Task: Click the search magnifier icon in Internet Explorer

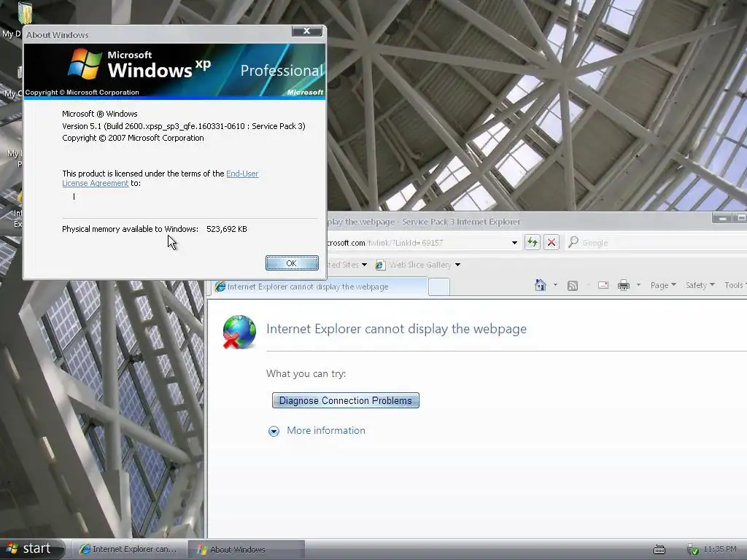Action: [x=573, y=242]
